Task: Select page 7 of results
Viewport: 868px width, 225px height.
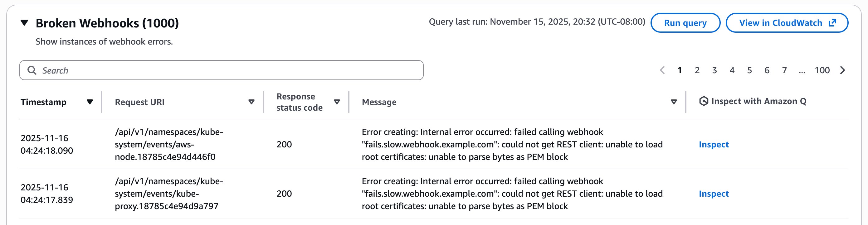Action: [x=784, y=70]
